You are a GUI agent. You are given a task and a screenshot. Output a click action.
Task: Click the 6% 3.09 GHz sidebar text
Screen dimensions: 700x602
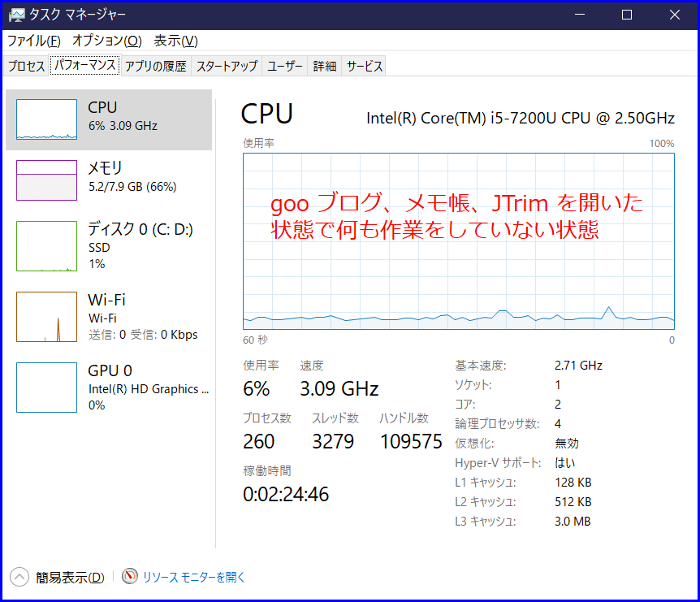click(123, 126)
